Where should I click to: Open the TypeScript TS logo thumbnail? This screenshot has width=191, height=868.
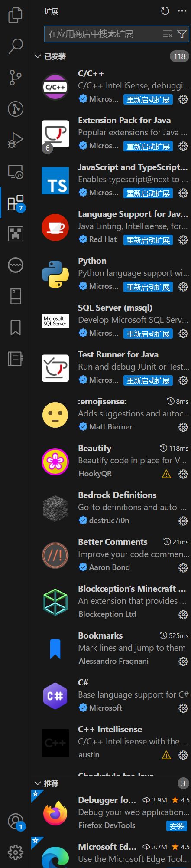coord(55,180)
